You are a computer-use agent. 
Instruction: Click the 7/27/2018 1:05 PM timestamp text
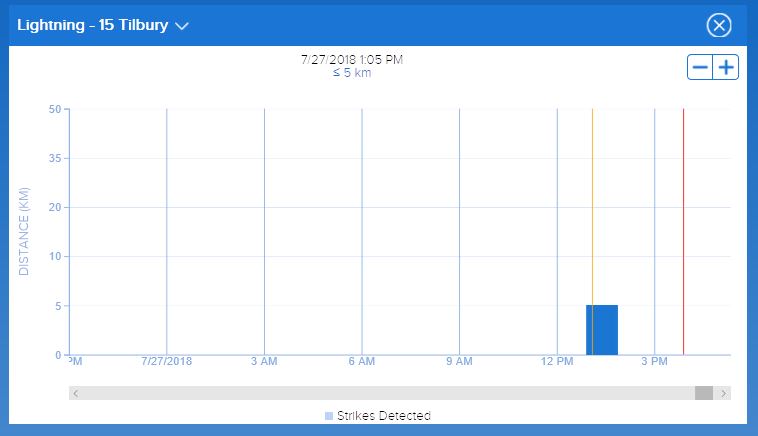[x=351, y=59]
